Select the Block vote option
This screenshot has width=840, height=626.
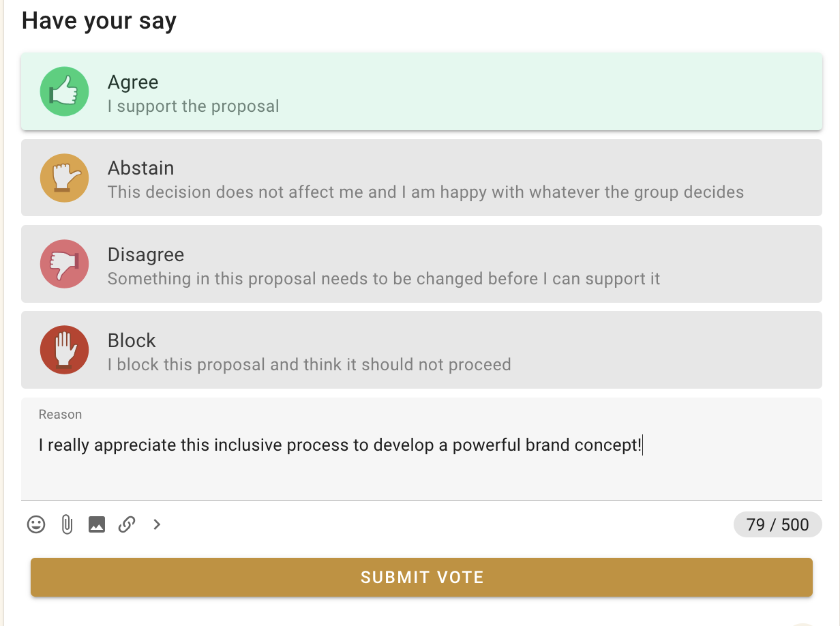[421, 350]
